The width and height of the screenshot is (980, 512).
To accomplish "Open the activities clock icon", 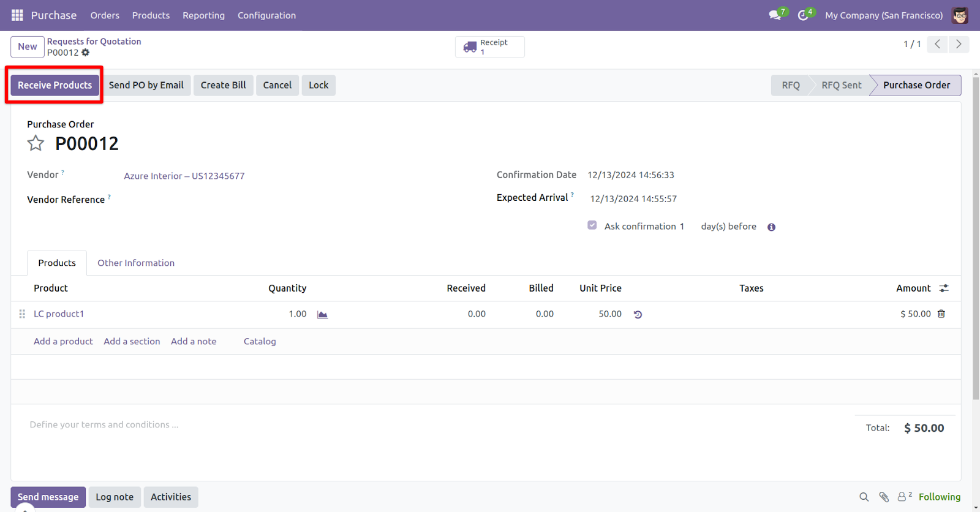I will (x=803, y=15).
